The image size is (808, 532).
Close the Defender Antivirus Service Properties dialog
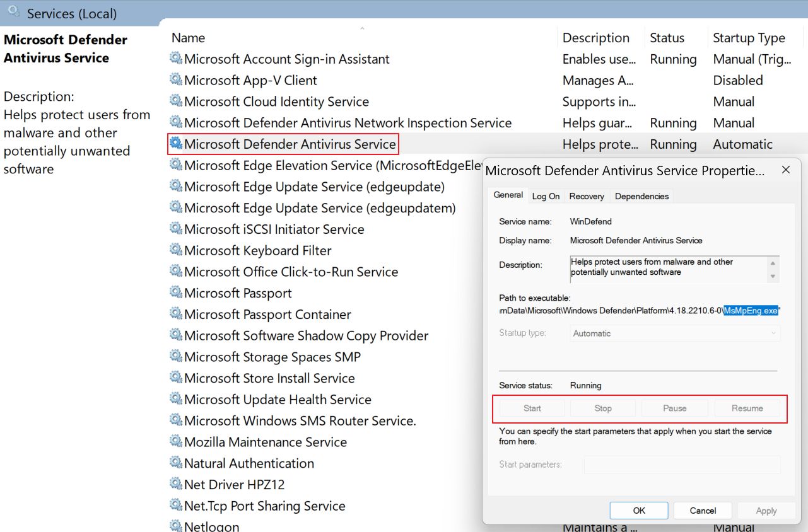[785, 170]
